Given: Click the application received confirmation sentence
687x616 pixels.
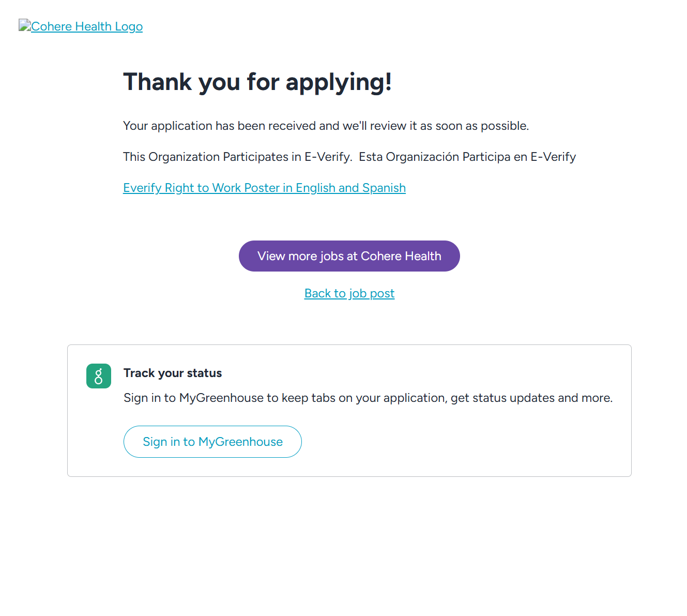Looking at the screenshot, I should coord(326,126).
